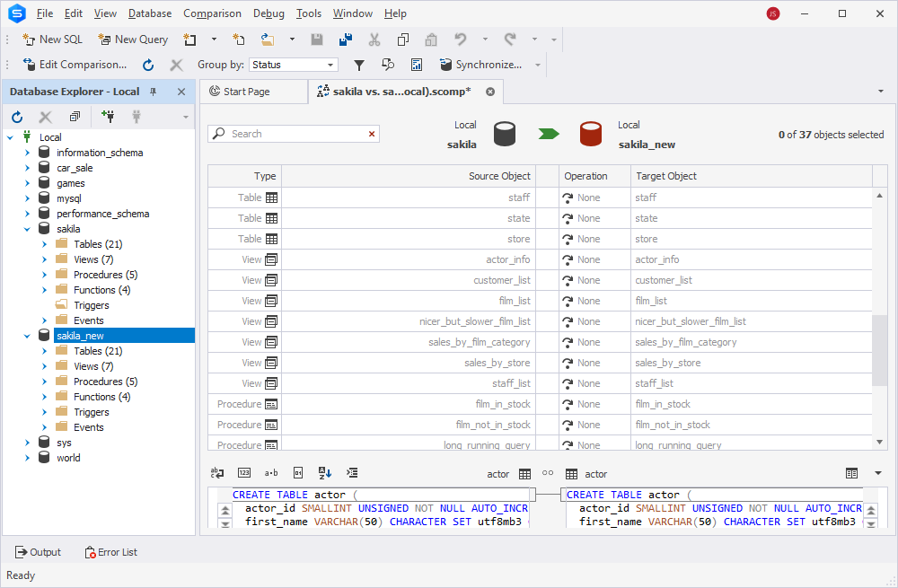Pin the Database Explorer panel
Image resolution: width=898 pixels, height=588 pixels.
click(153, 92)
